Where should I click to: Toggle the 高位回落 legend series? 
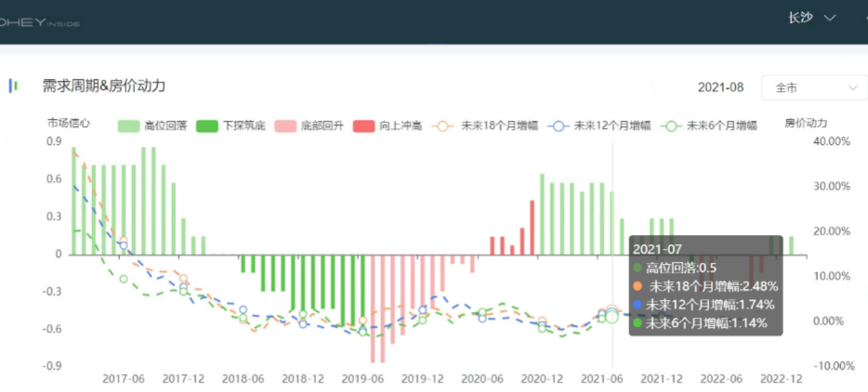tap(152, 125)
